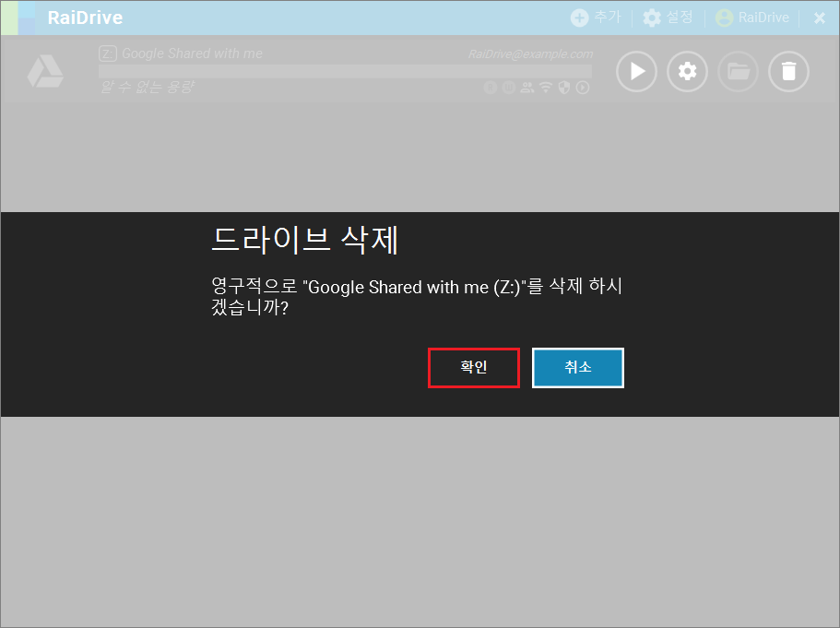Viewport: 840px width, 628px height.
Task: Open the RaiDrive account menu
Action: point(752,18)
